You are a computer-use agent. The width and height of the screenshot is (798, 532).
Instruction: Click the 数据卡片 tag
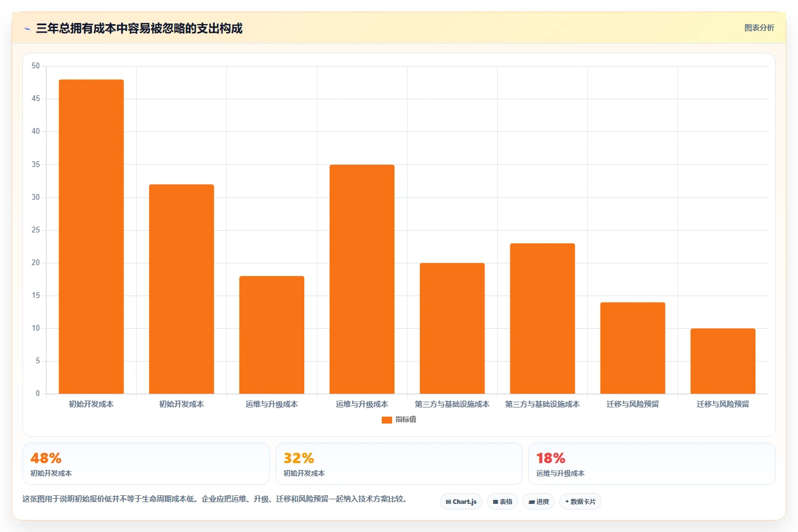580,502
